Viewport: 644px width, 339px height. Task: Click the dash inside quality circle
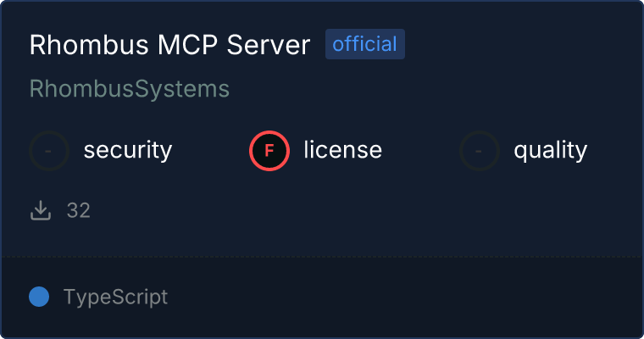click(479, 151)
